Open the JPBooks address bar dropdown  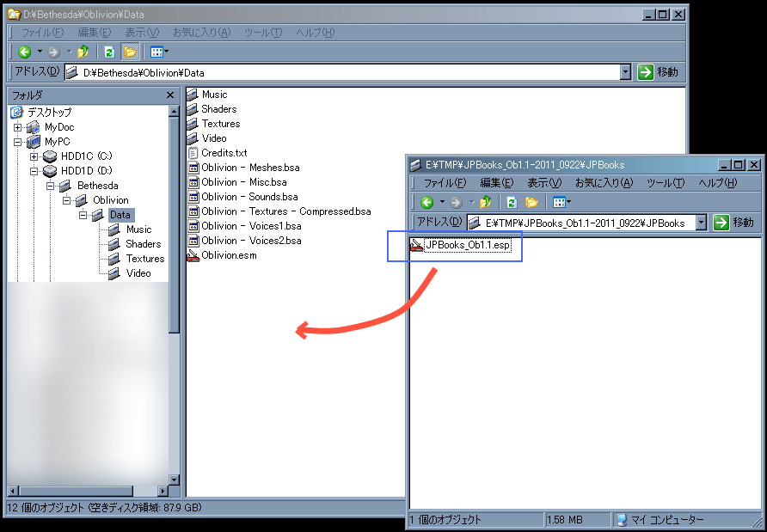coord(701,223)
